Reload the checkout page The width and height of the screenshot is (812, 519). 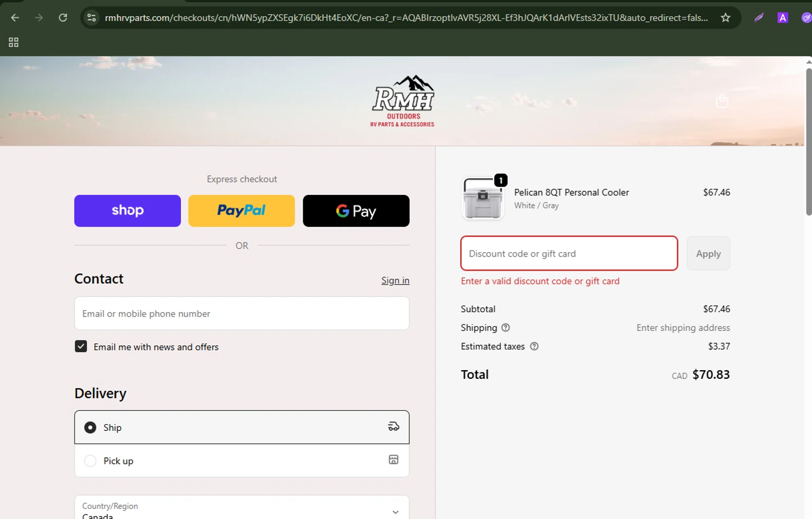[63, 18]
